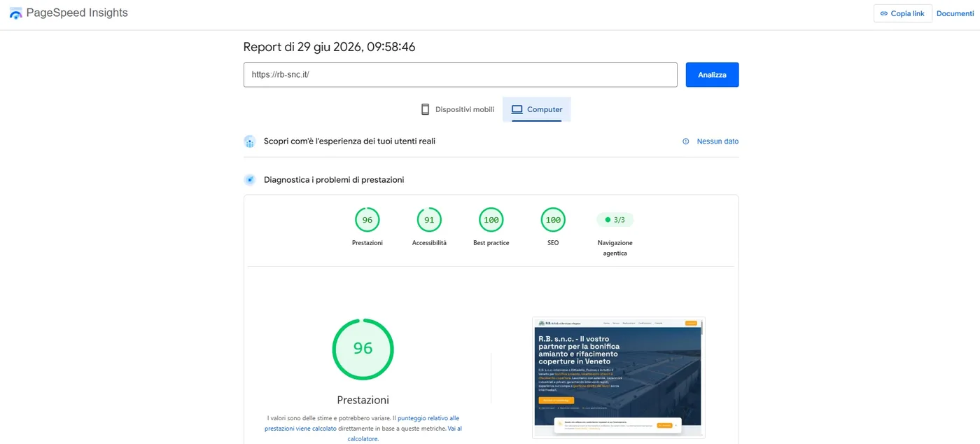
Task: Click Diagnostica i problemi di prestazioni
Action: click(x=334, y=180)
